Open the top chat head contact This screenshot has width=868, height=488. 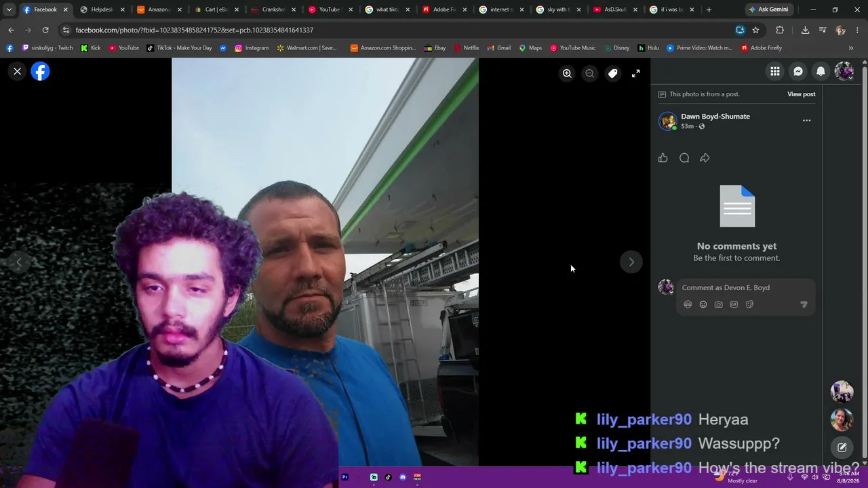click(842, 392)
